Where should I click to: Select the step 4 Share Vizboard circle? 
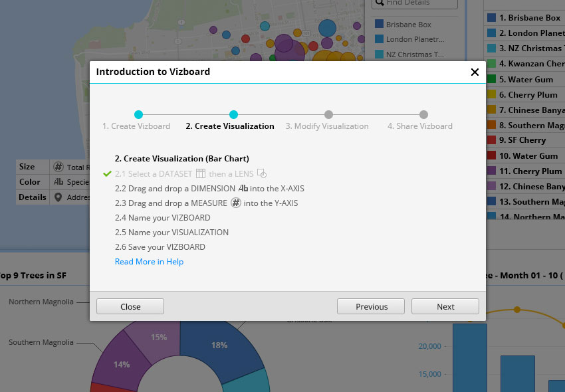click(423, 114)
